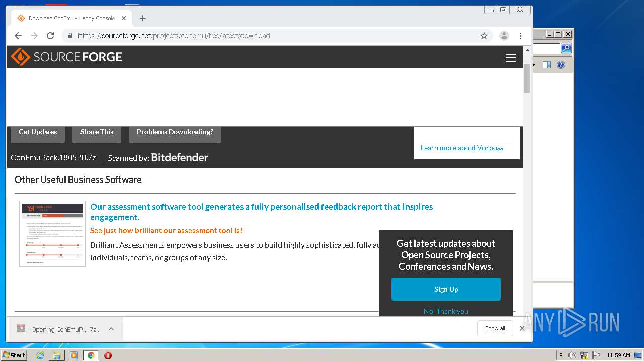
Task: Click the volume speaker tray icon
Action: 572,355
